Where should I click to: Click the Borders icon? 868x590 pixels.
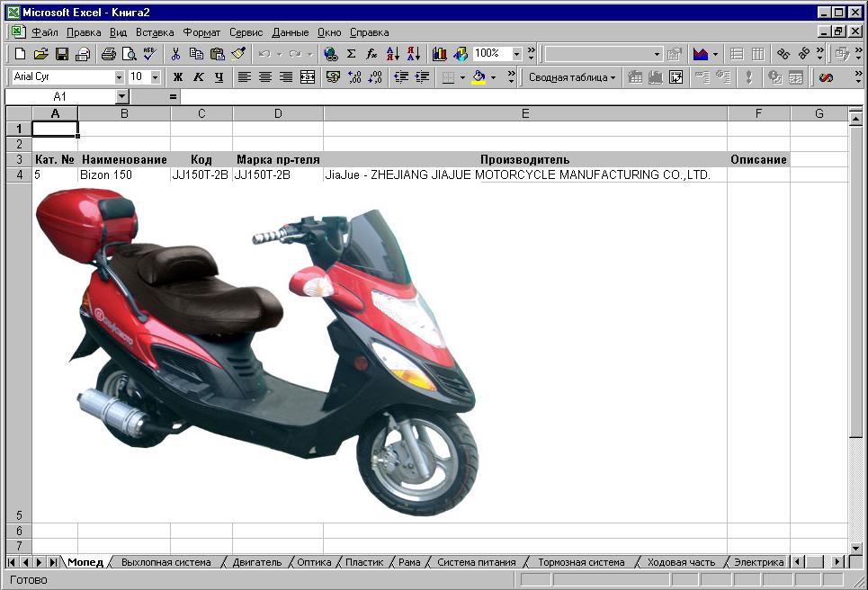click(x=449, y=77)
